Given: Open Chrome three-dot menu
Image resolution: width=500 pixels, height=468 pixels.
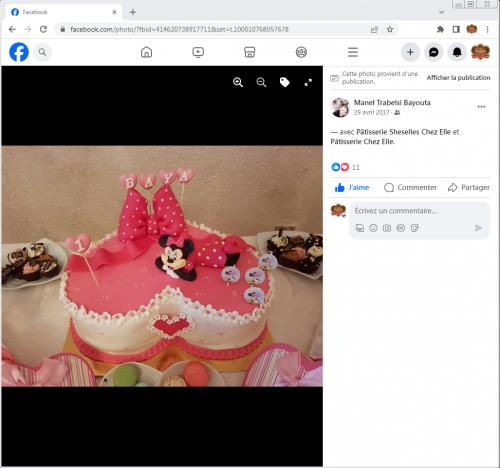Looking at the screenshot, I should (487, 29).
